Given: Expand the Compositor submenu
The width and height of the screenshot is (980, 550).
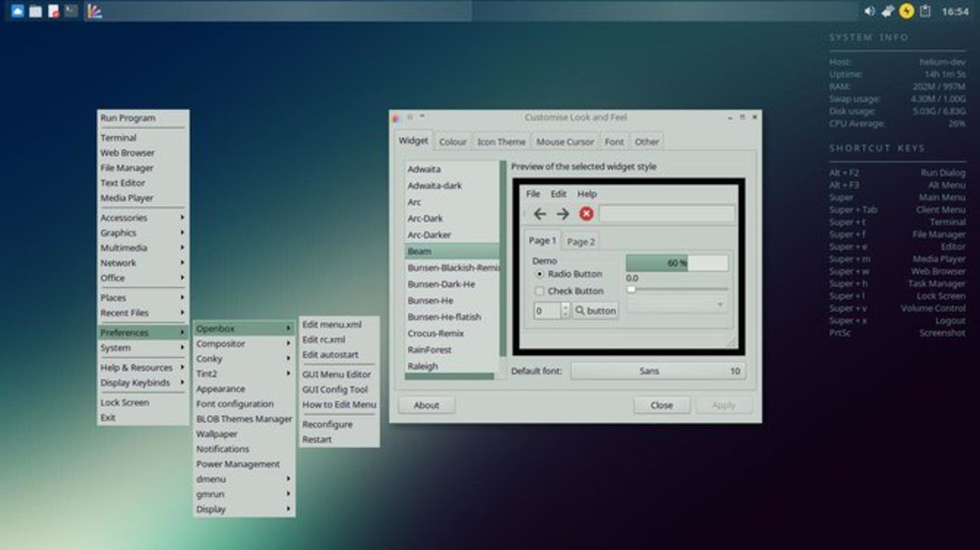Looking at the screenshot, I should 243,344.
